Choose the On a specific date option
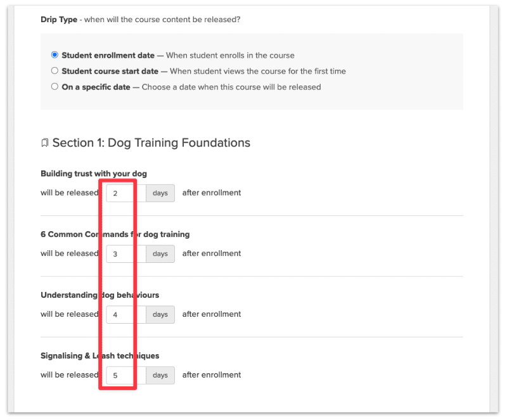This screenshot has width=507, height=420. pos(55,87)
